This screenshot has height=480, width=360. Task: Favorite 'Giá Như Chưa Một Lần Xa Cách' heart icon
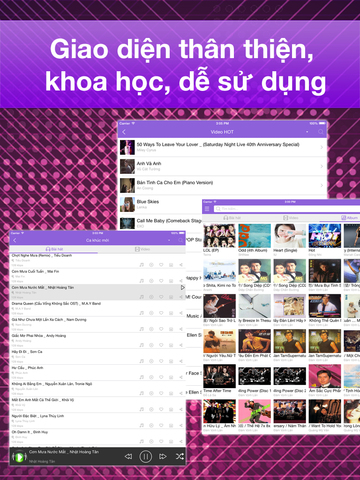tap(161, 329)
